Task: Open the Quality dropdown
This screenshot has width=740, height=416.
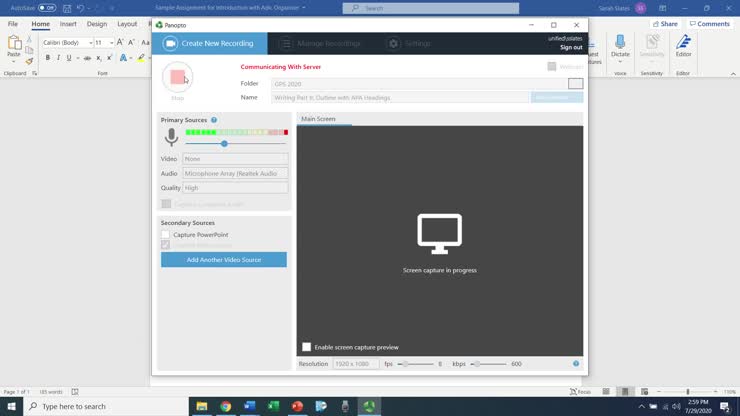Action: click(235, 188)
